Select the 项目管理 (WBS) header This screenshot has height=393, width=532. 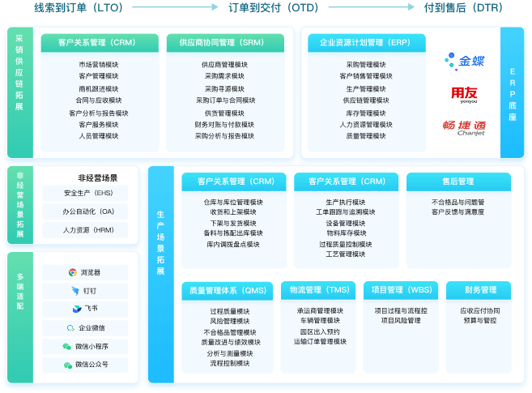click(402, 289)
